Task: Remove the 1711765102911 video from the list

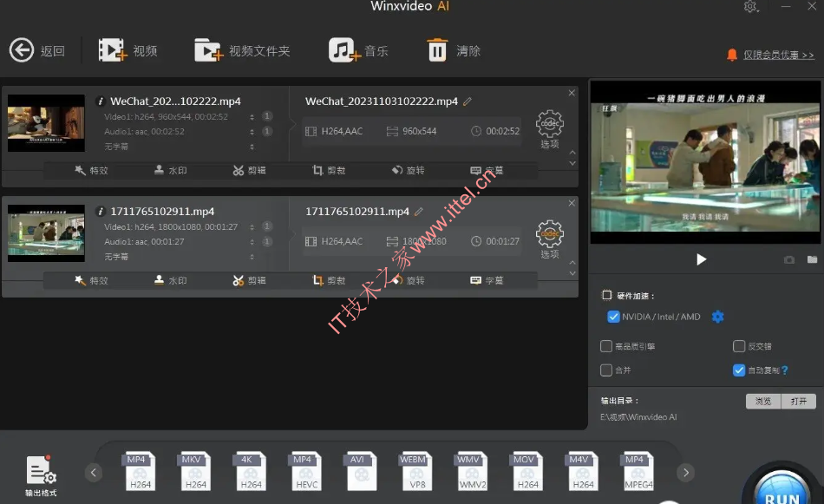Action: point(572,203)
